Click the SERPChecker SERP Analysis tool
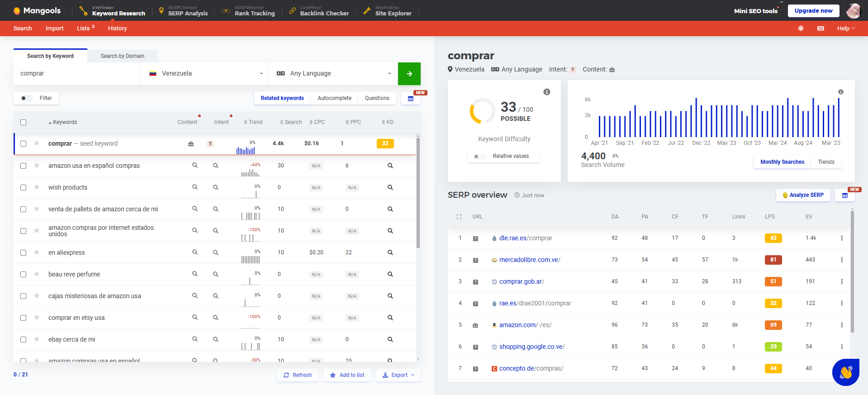This screenshot has width=868, height=395. click(183, 11)
